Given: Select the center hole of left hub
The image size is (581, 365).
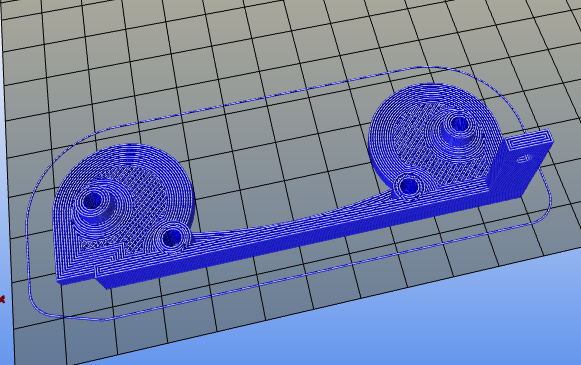Looking at the screenshot, I should [90, 201].
